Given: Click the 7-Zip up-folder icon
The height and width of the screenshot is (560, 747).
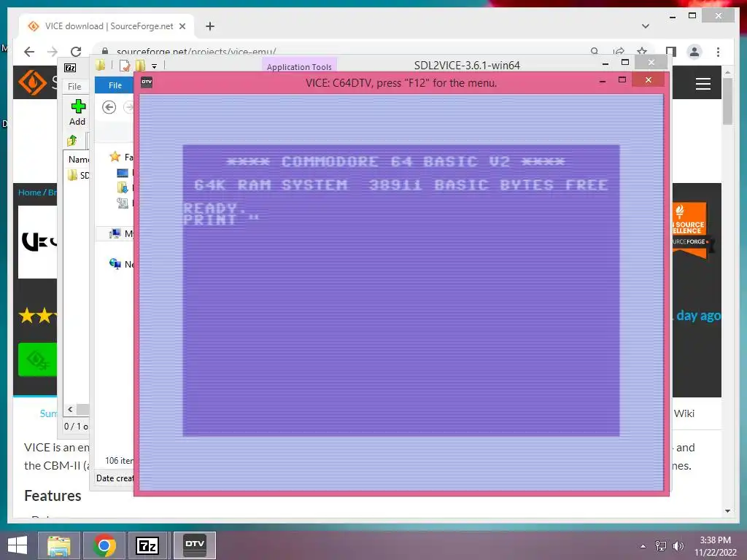Looking at the screenshot, I should click(x=72, y=141).
